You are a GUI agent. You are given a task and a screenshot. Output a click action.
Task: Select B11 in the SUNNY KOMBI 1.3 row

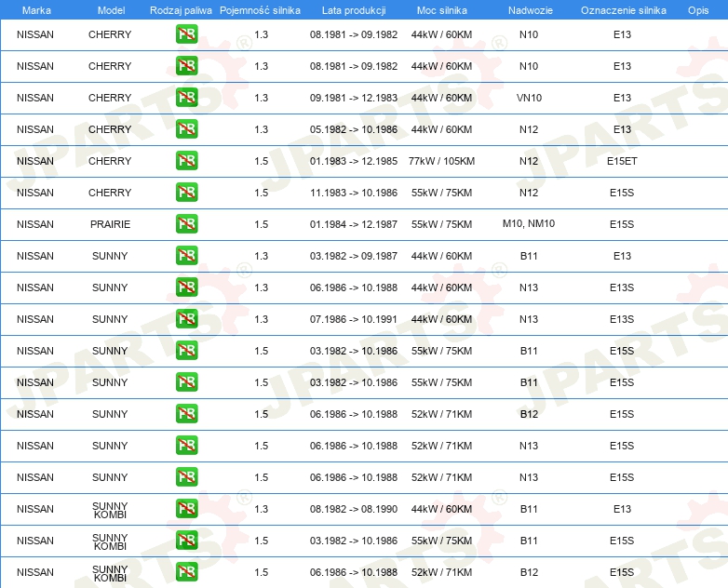(x=529, y=509)
